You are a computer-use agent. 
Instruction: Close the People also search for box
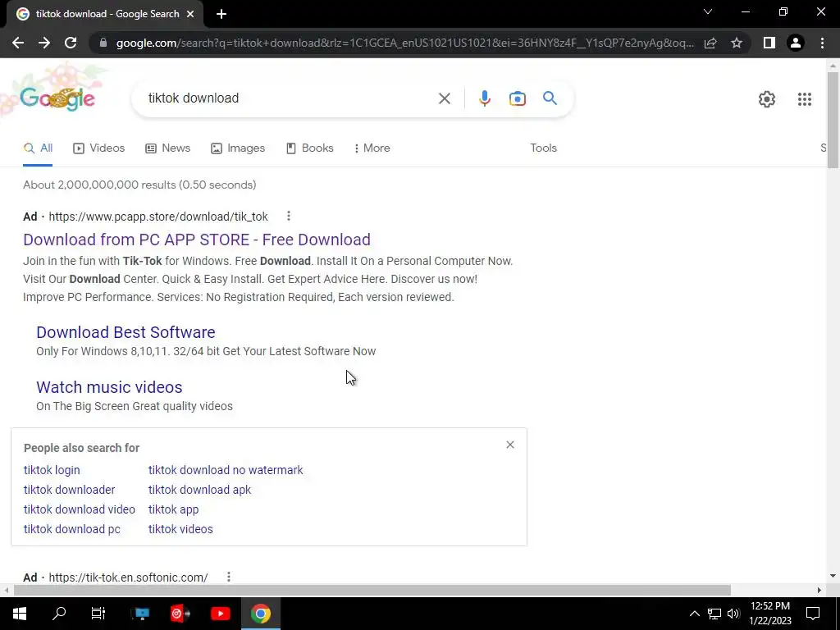click(510, 445)
